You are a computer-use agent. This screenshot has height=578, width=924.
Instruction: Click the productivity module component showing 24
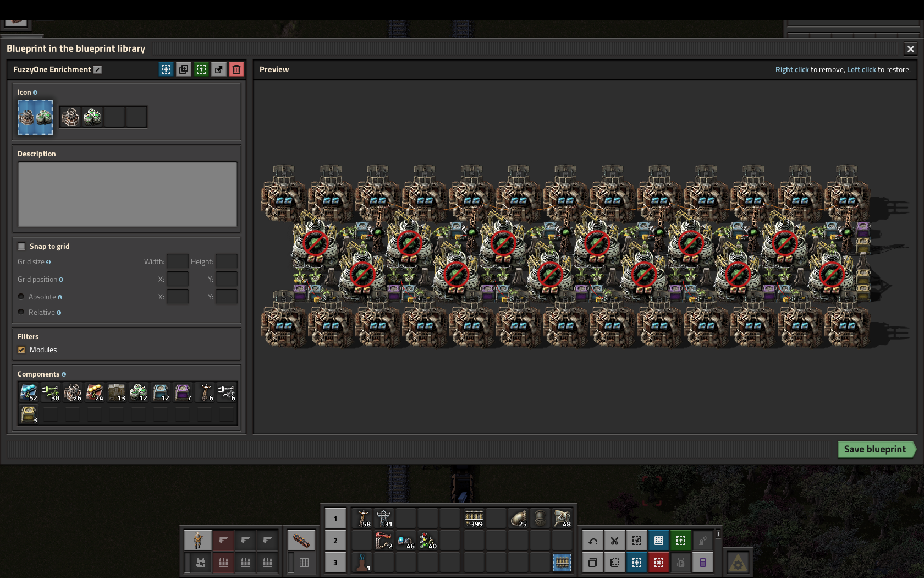(x=95, y=392)
